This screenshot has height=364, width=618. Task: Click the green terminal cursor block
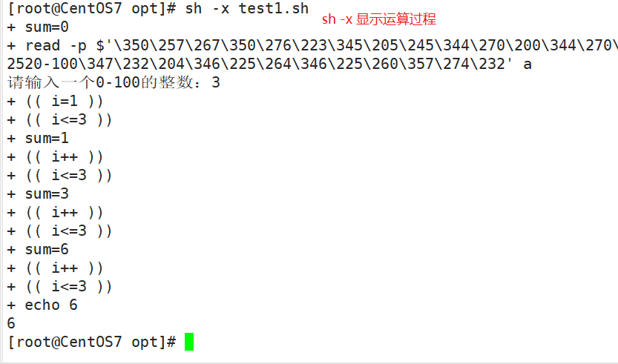coord(189,342)
